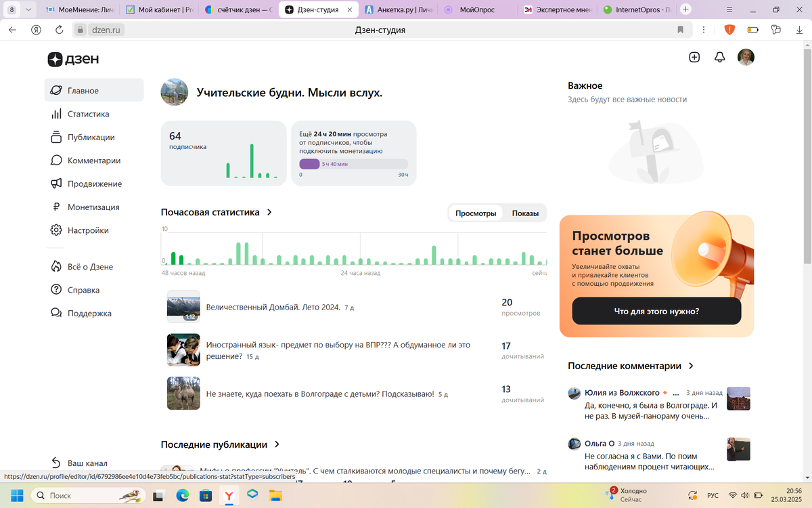
Task: Open Иностранный язык article link
Action: click(338, 350)
